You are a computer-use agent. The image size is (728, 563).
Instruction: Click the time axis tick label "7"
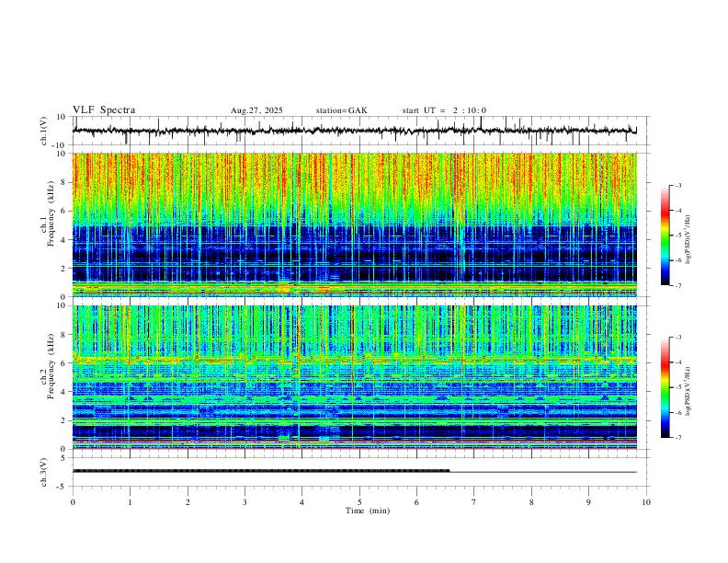pos(474,502)
